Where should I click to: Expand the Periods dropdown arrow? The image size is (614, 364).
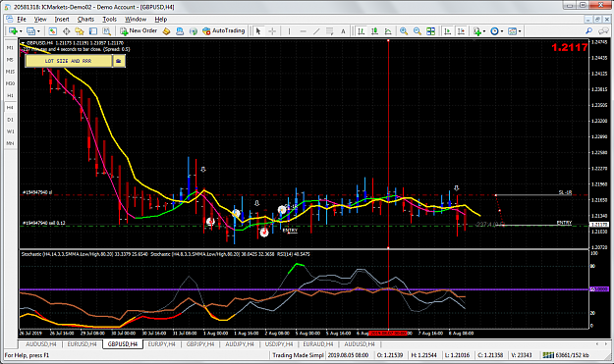click(x=502, y=31)
